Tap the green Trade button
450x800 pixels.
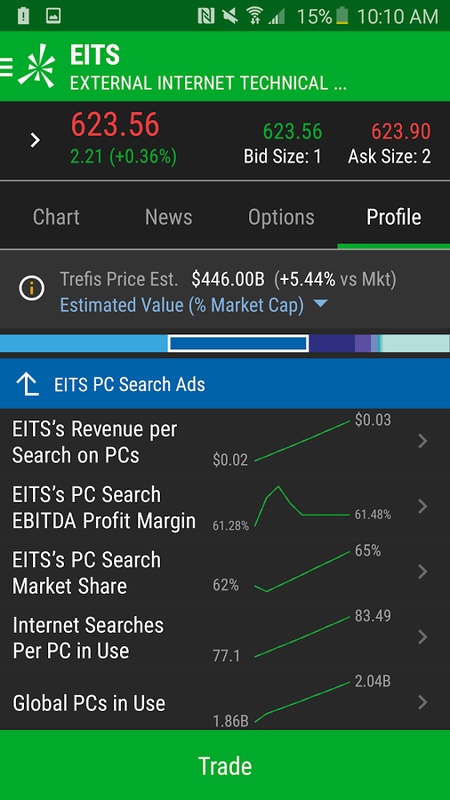coord(225,765)
